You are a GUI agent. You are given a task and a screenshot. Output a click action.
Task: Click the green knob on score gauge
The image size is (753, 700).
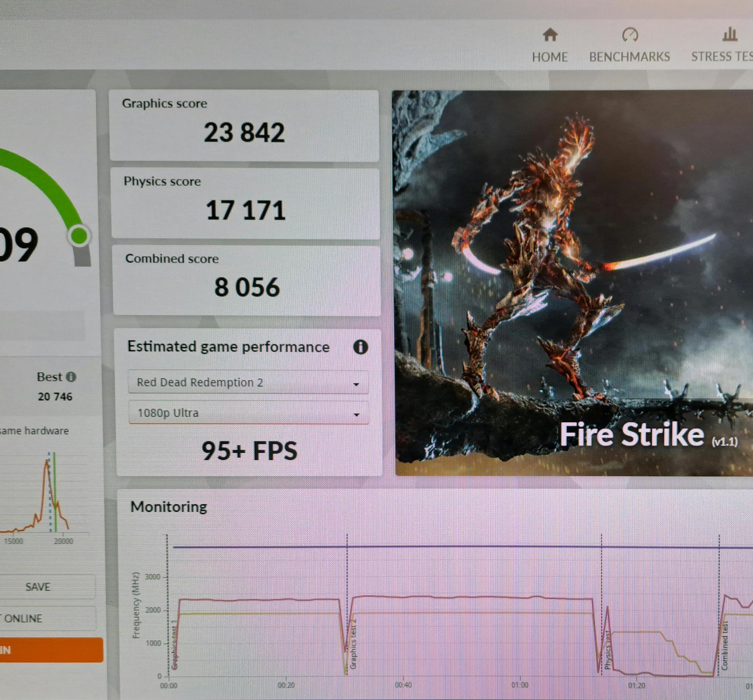click(79, 236)
